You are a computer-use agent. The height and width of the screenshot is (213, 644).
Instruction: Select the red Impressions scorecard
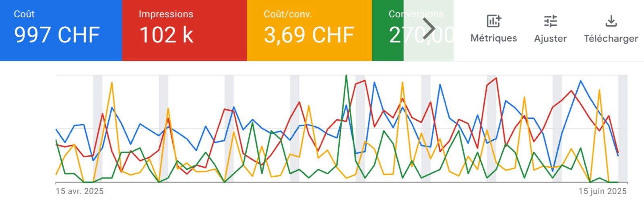coord(184,30)
